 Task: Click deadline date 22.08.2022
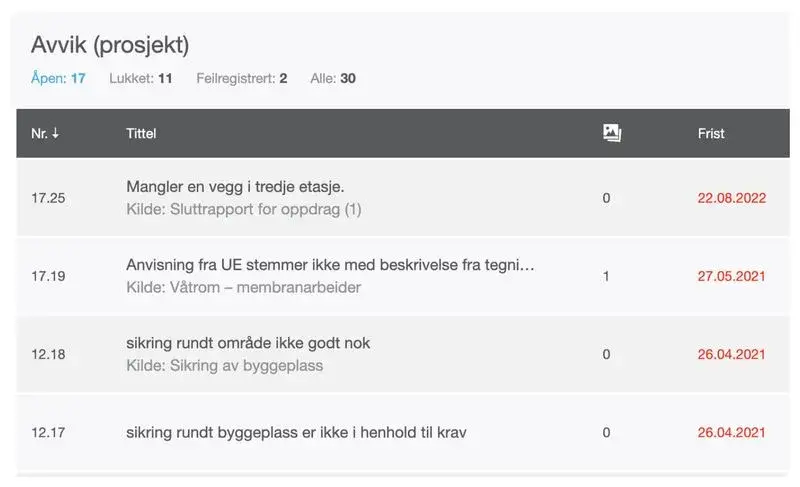click(732, 198)
